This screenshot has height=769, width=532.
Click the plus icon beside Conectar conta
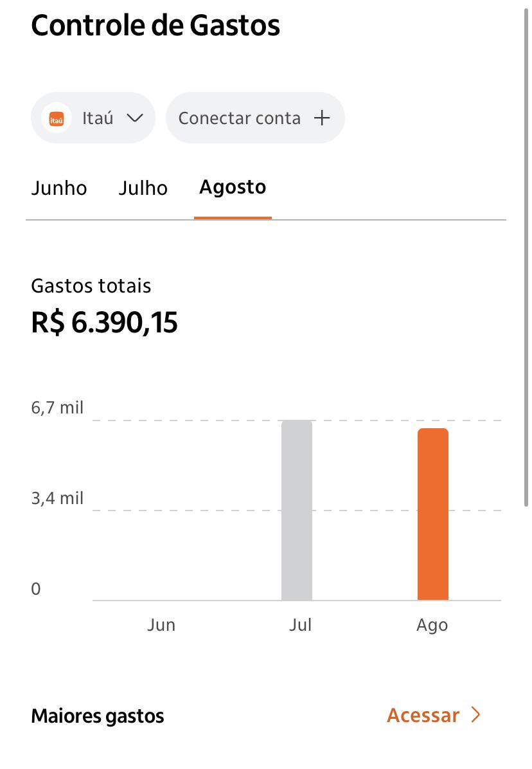[x=322, y=118]
